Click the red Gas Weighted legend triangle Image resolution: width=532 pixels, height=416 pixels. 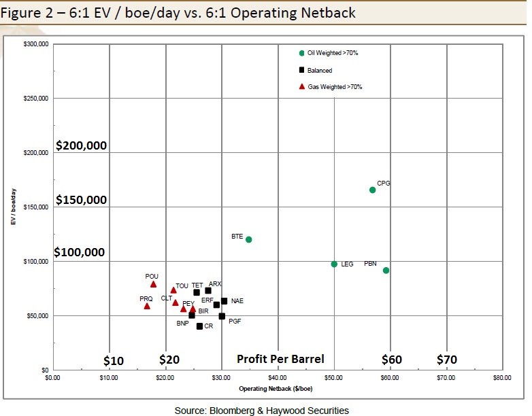pos(301,86)
